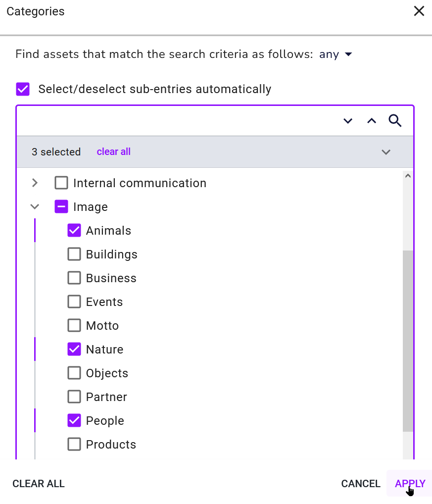Click the expand all down-chevron icon
The image size is (432, 504).
(348, 121)
